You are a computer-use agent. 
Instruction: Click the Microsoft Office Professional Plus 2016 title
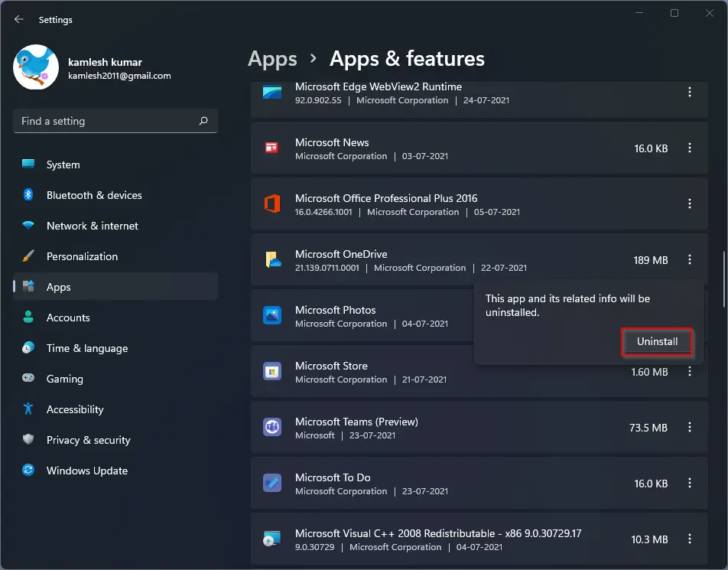[x=386, y=198]
